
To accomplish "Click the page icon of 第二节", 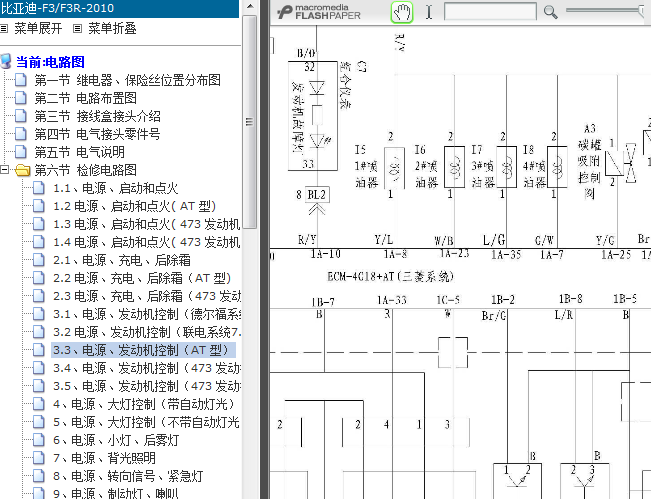I will tap(21, 98).
